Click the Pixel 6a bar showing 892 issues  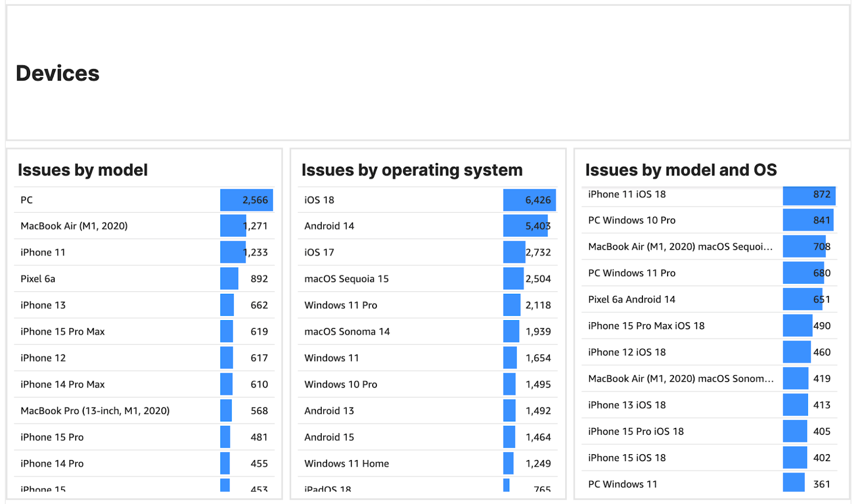(229, 278)
